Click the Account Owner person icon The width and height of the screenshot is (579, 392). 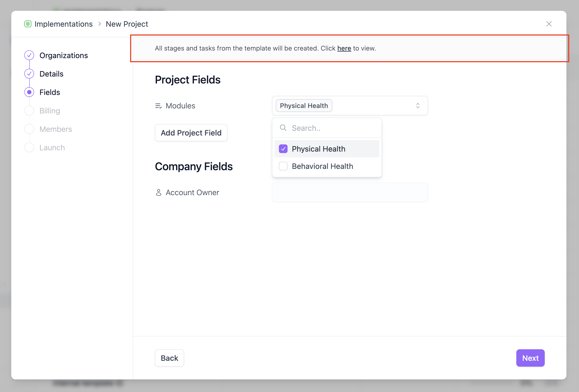point(159,193)
